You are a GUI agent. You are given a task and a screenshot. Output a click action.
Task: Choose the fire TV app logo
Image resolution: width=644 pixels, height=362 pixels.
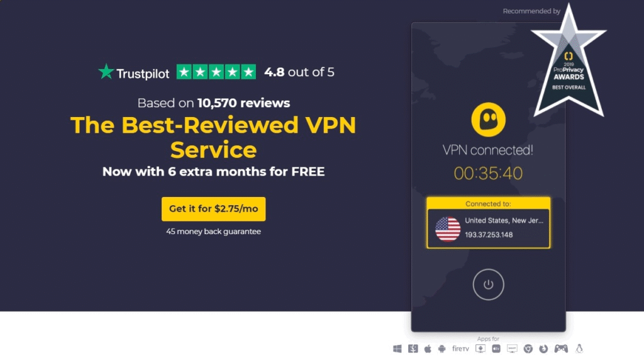click(460, 349)
